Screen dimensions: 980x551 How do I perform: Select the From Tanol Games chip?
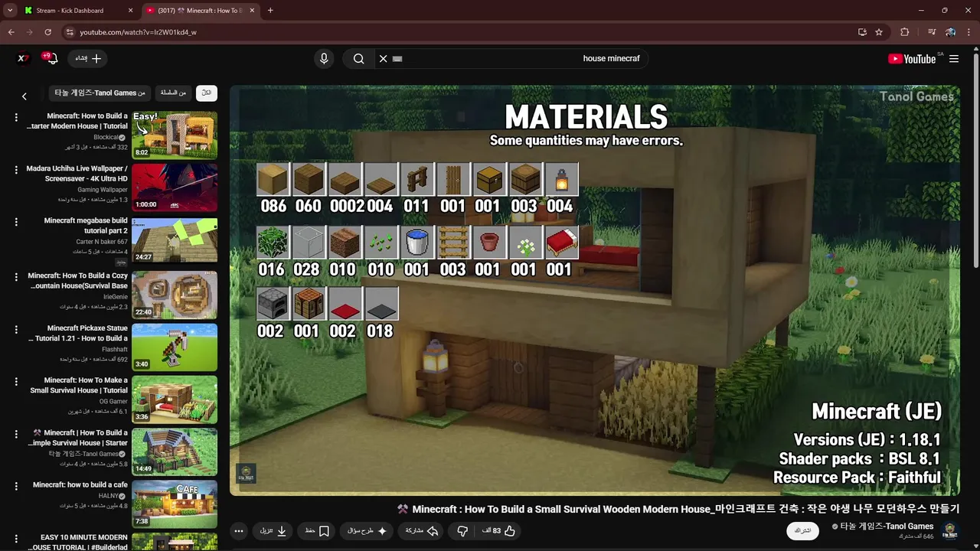(x=100, y=93)
